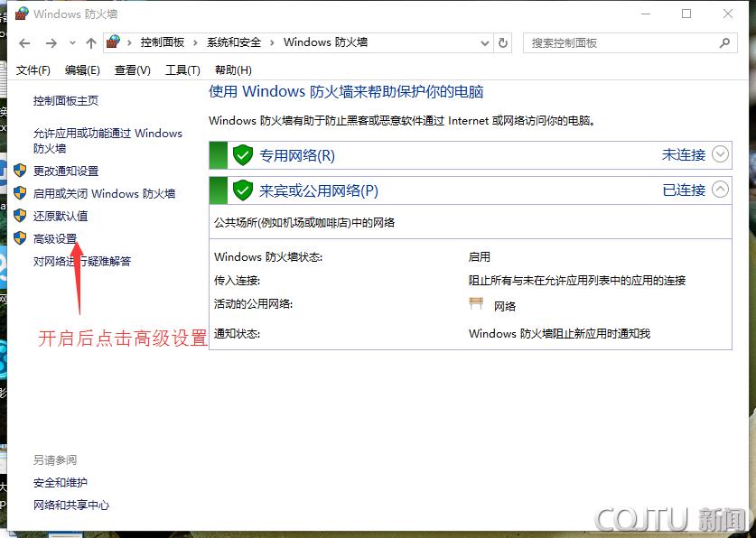Click the 专用网络(R) heading
Viewport: 756px width, 538px height.
[297, 155]
